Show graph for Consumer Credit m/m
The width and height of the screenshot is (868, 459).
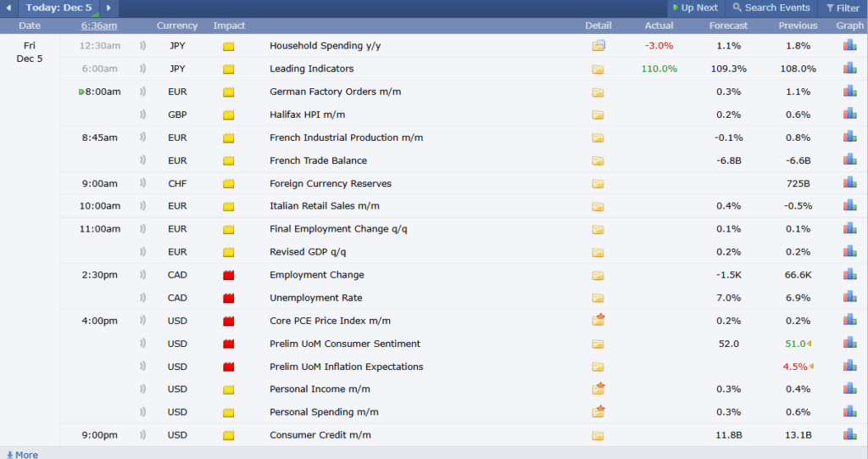click(x=849, y=434)
